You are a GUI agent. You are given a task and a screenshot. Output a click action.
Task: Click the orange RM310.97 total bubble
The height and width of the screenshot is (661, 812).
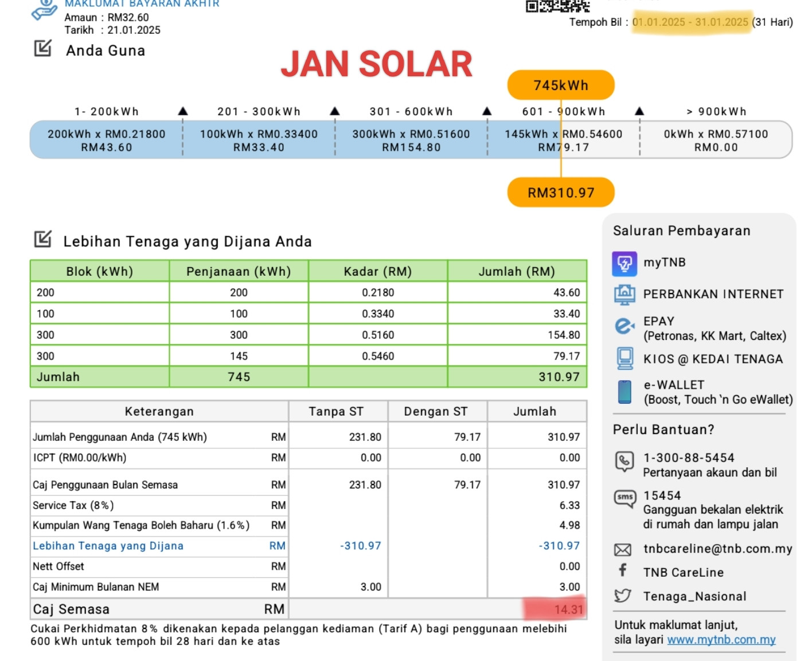(x=560, y=193)
